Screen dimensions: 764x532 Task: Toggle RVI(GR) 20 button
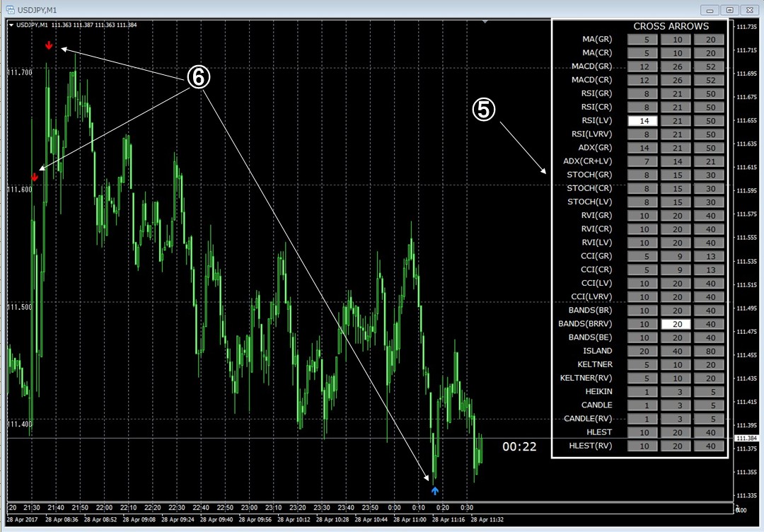[x=676, y=216]
